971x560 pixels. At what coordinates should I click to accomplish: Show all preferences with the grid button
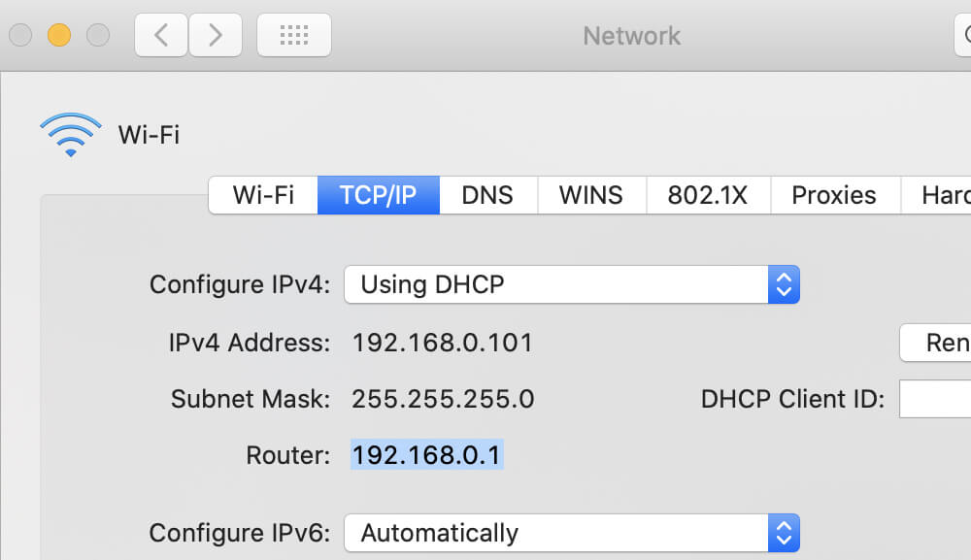[293, 36]
